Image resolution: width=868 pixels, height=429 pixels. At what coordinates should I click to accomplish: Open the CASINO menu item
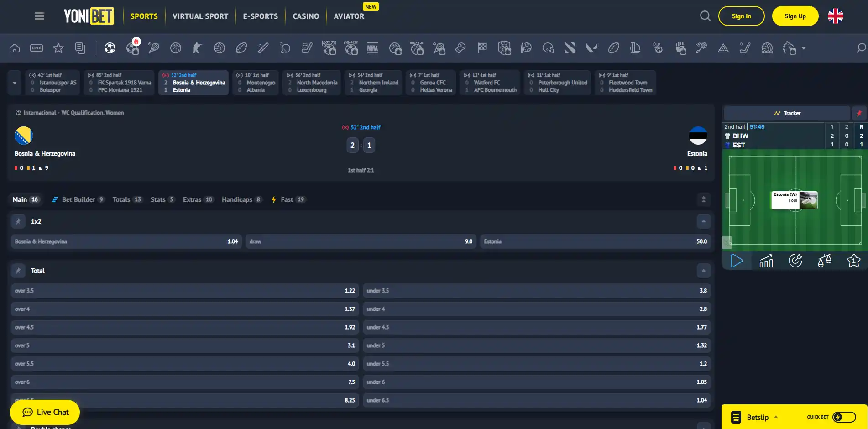tap(306, 16)
